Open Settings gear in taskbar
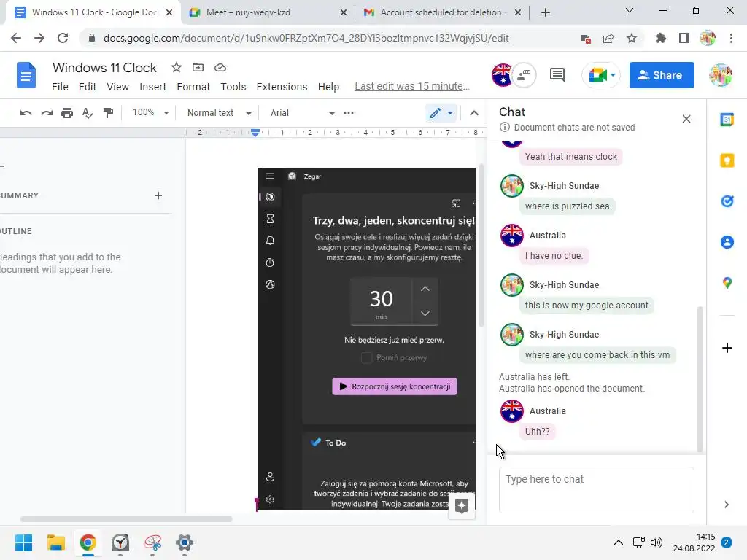 point(185,542)
